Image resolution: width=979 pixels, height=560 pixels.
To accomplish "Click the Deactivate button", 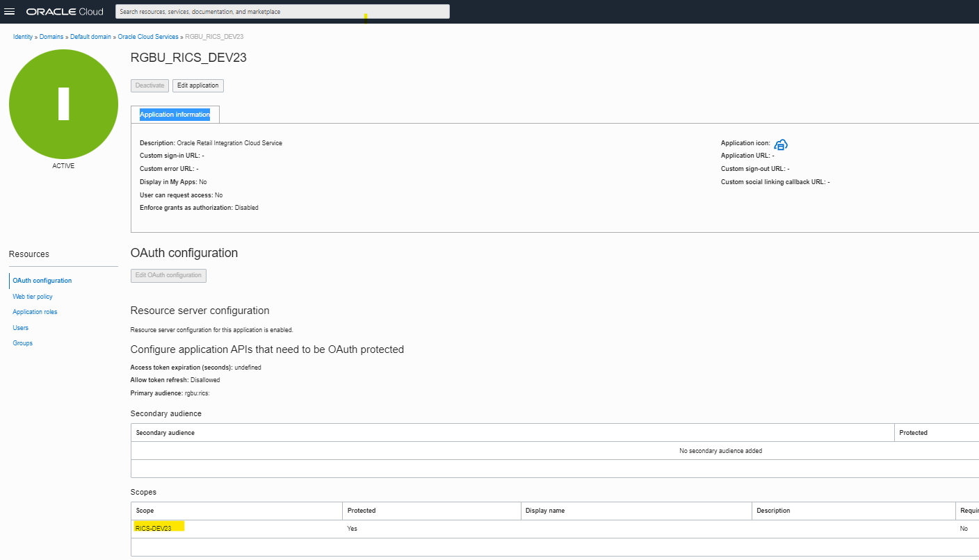I will click(x=149, y=85).
